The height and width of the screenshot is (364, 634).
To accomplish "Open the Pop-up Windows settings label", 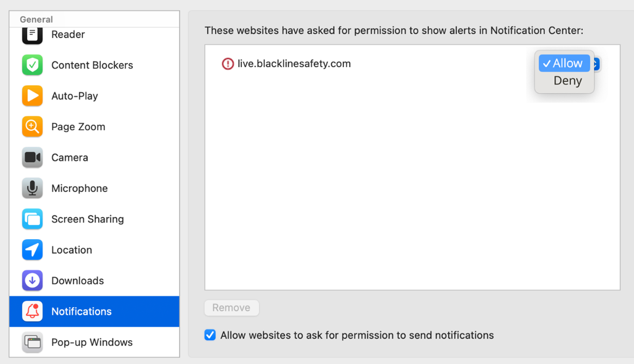I will click(x=92, y=342).
